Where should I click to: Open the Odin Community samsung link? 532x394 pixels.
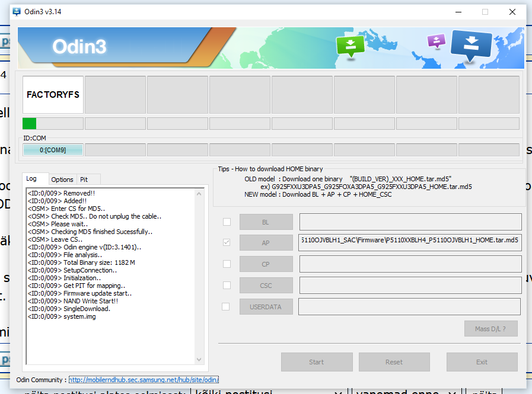[144, 380]
